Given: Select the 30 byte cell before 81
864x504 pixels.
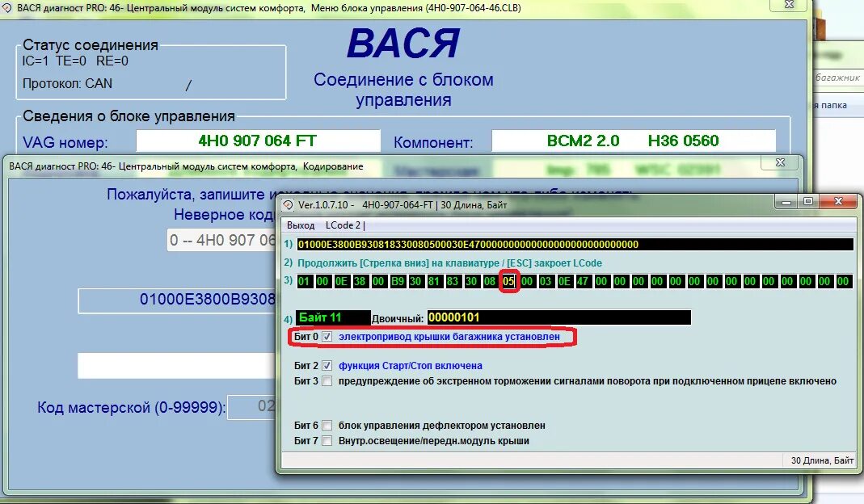Looking at the screenshot, I should tap(415, 281).
